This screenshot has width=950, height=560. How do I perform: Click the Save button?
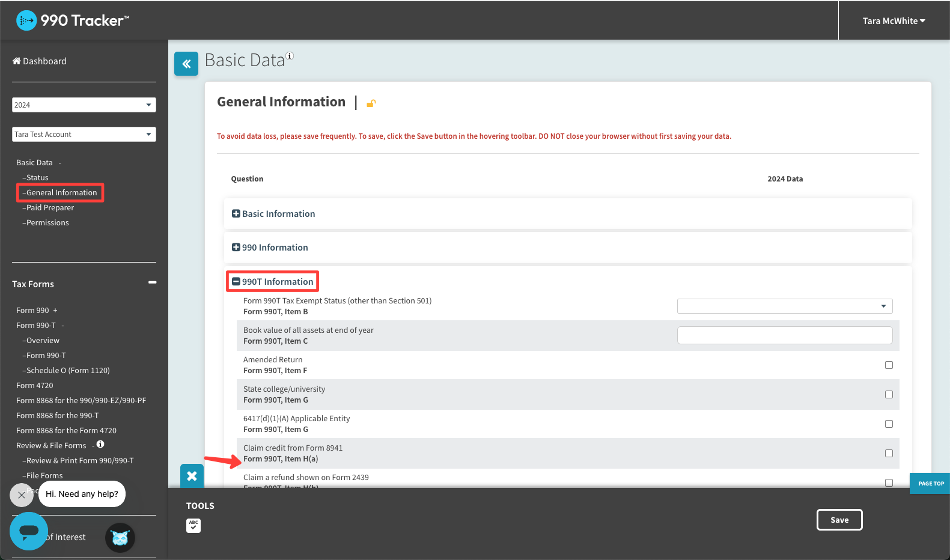click(839, 520)
